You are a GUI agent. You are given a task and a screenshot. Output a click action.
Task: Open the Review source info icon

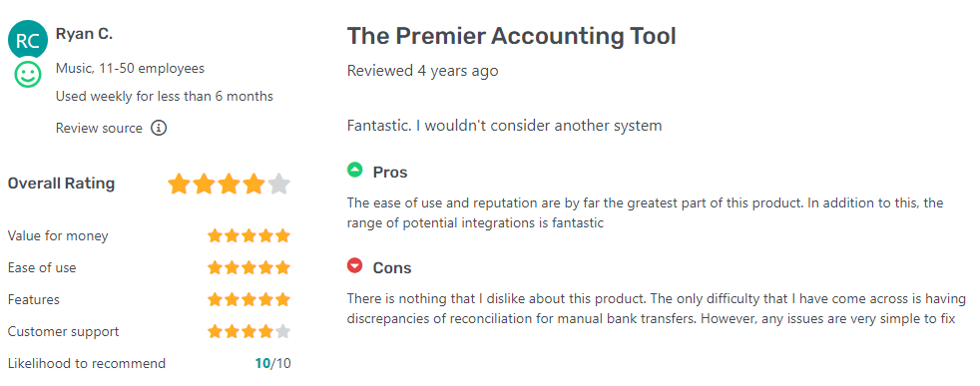[x=159, y=128]
